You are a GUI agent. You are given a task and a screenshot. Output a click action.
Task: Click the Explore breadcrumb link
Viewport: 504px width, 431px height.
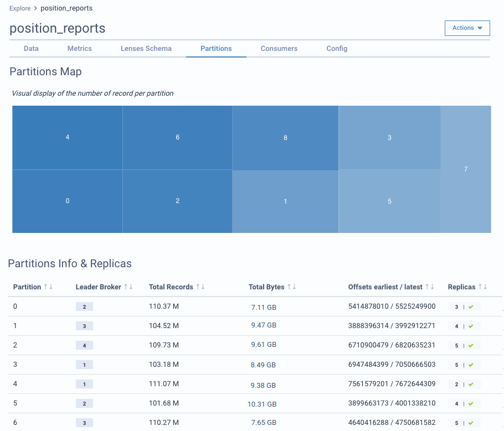point(20,8)
